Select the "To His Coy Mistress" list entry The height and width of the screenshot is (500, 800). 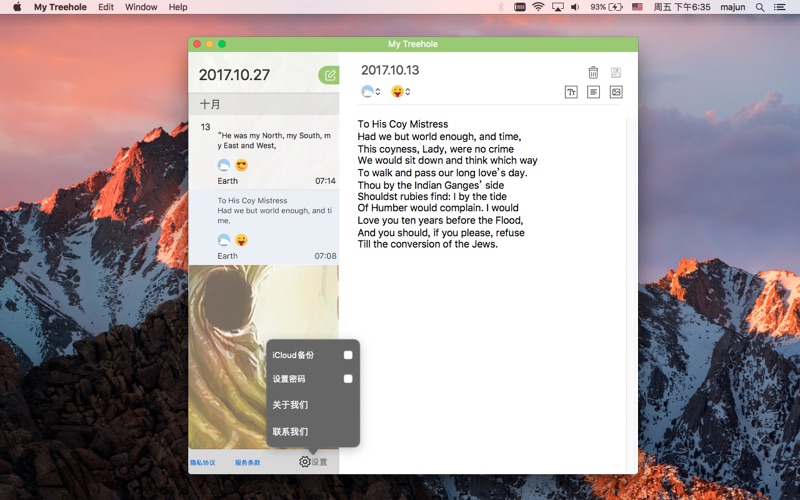[x=264, y=228]
